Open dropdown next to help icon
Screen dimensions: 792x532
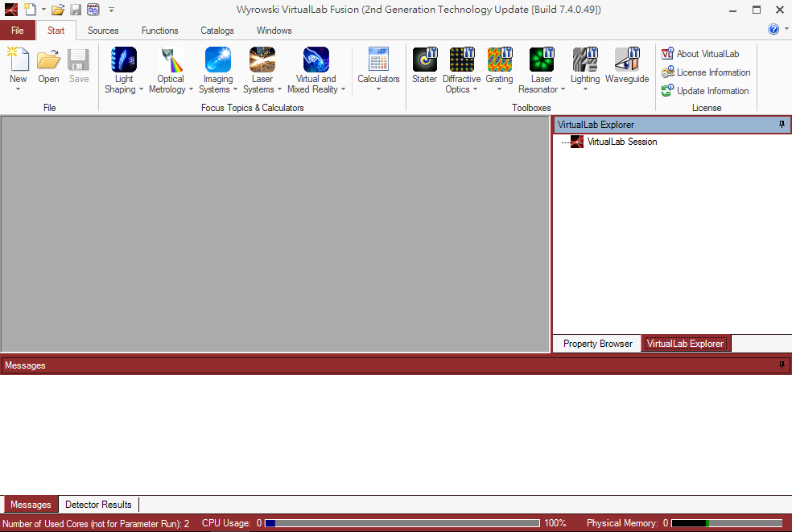[786, 29]
